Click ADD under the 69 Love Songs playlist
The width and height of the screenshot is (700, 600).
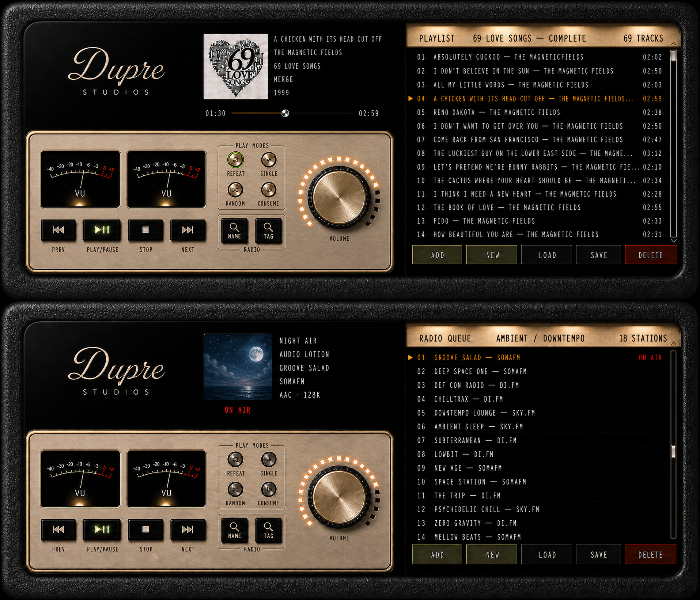[x=437, y=255]
